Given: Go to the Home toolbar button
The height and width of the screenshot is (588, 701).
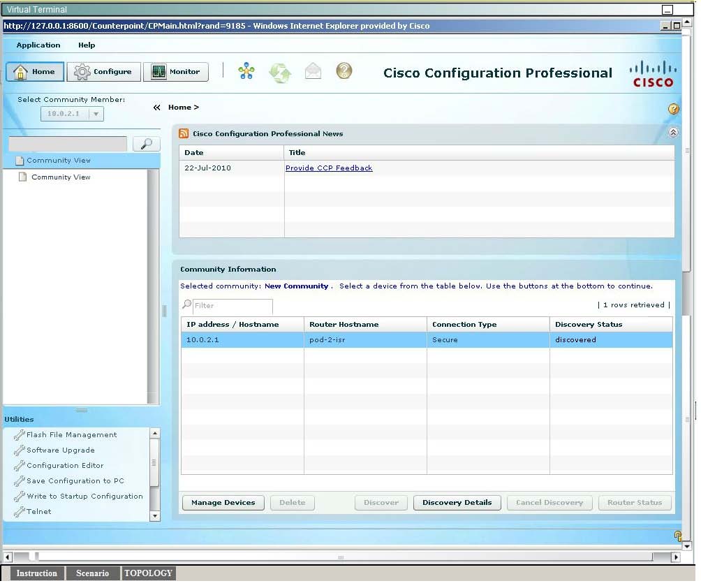Looking at the screenshot, I should (35, 71).
